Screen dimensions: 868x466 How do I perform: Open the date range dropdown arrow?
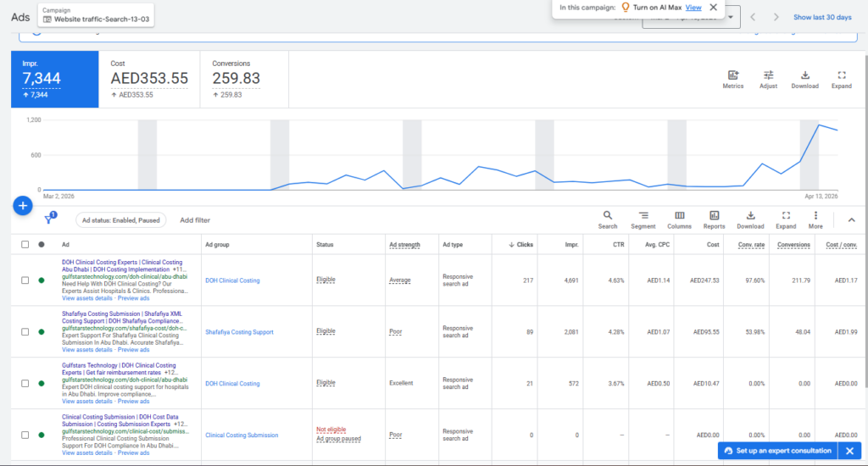731,17
